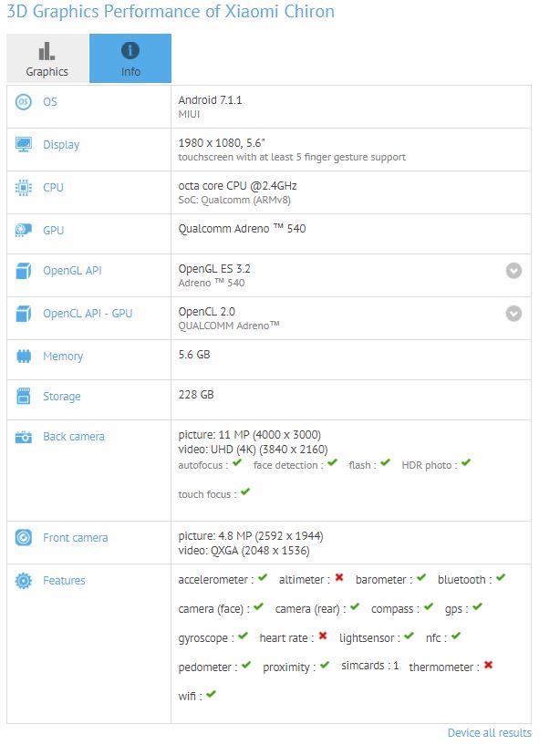Screen dimensions: 560x745
Task: Click the OS row icon
Action: click(24, 102)
